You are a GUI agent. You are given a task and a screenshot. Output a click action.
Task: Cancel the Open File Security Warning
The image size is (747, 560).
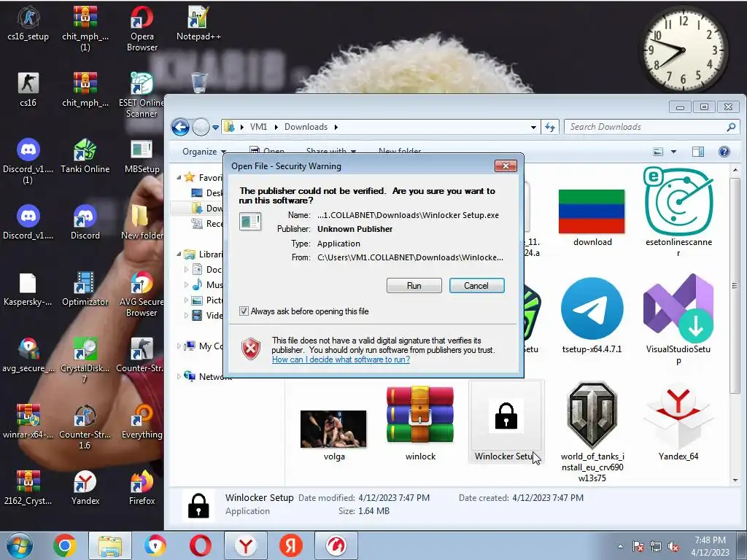tap(476, 286)
